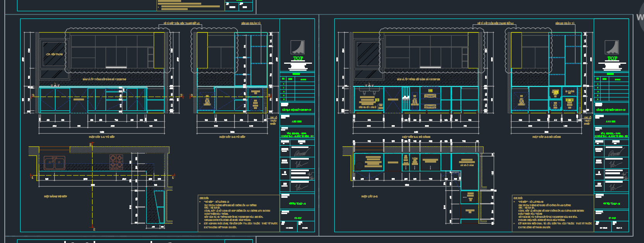Select section marker 3 at left elevation's left end
Viewport: 644px width, 243px height.
33,95
